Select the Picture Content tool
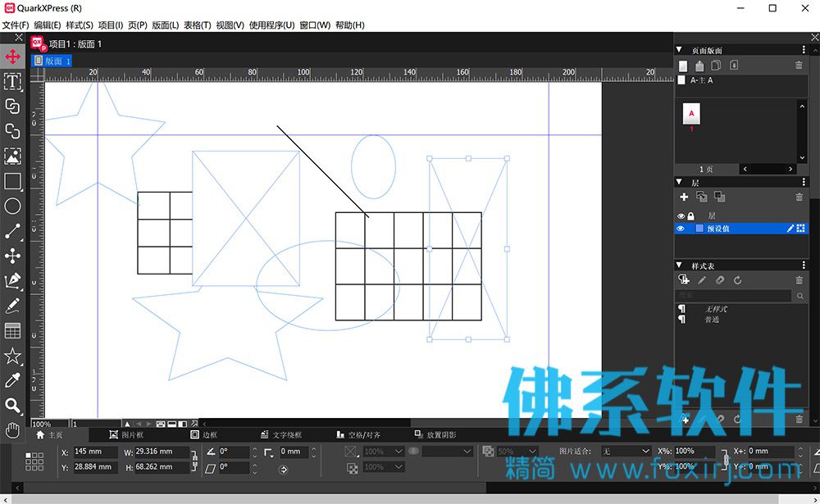820x504 pixels. pos(12,157)
